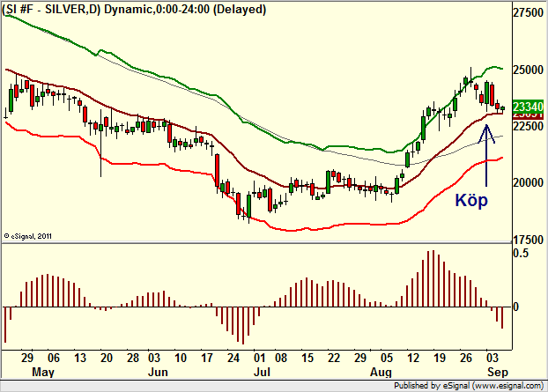
Task: Select the 20 date label
Action: point(107,358)
